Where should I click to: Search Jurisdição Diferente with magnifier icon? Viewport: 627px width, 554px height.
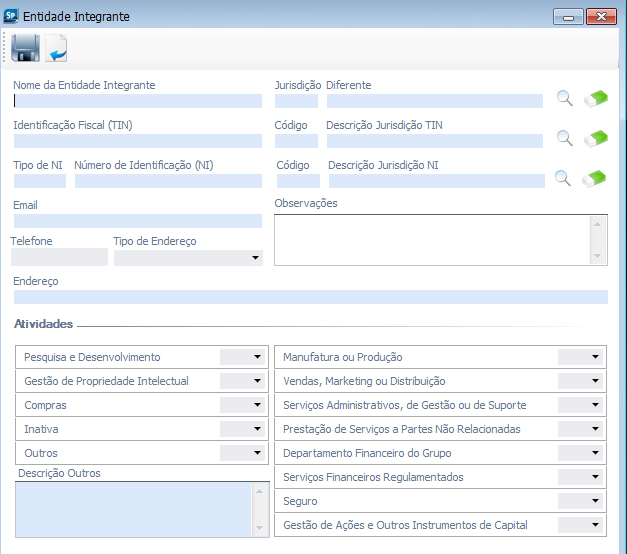pos(565,98)
